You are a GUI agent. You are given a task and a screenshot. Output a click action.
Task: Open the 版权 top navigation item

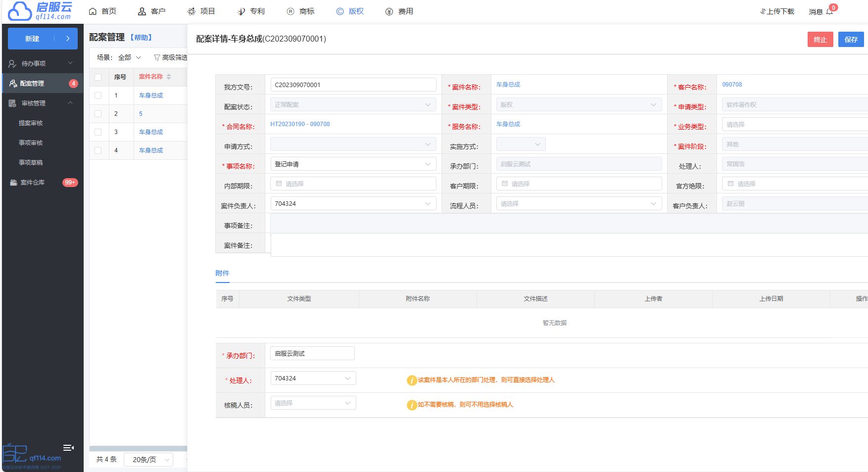click(x=350, y=11)
